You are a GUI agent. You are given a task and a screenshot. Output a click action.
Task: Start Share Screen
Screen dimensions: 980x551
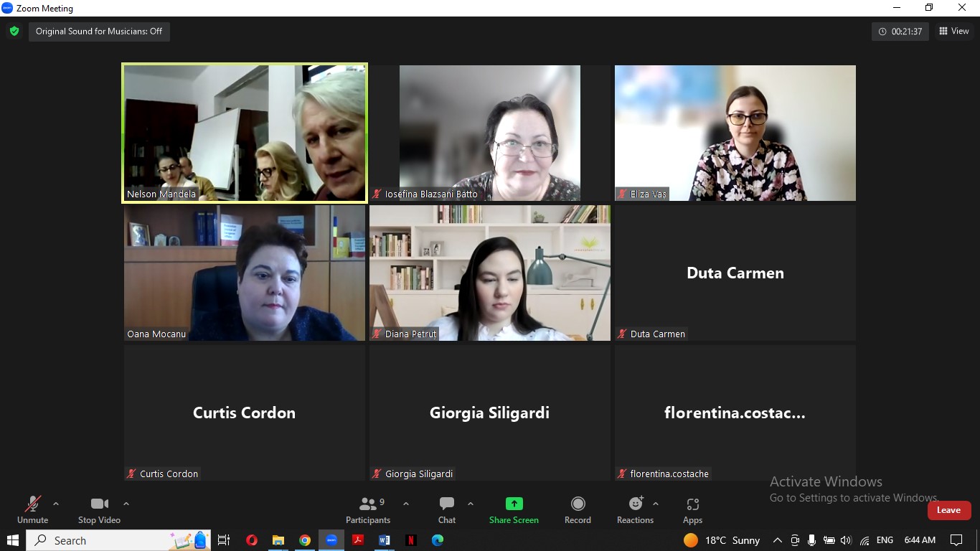[x=514, y=510]
